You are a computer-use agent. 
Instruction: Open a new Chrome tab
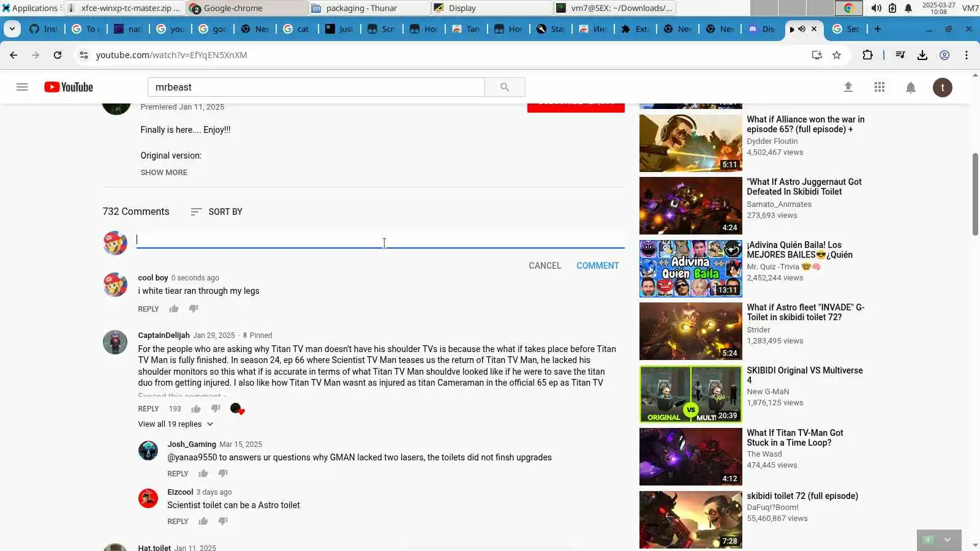[x=878, y=29]
